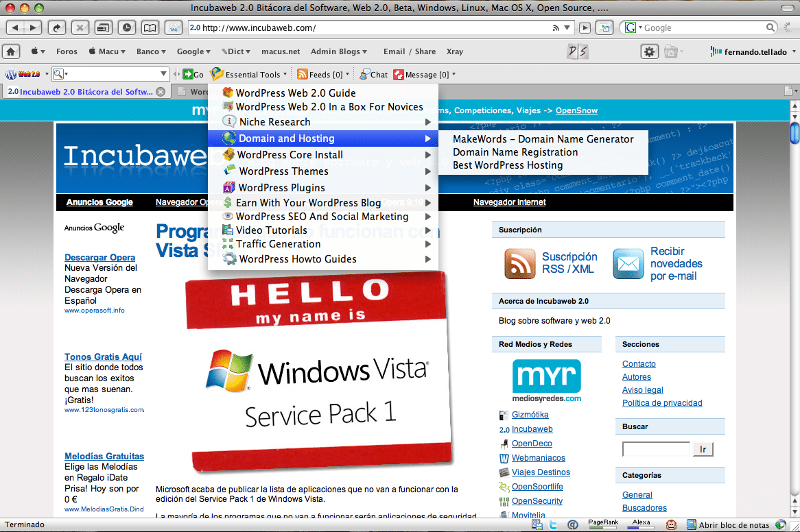Click the green Go arrow button
The height and width of the screenshot is (532, 800).
pos(193,75)
